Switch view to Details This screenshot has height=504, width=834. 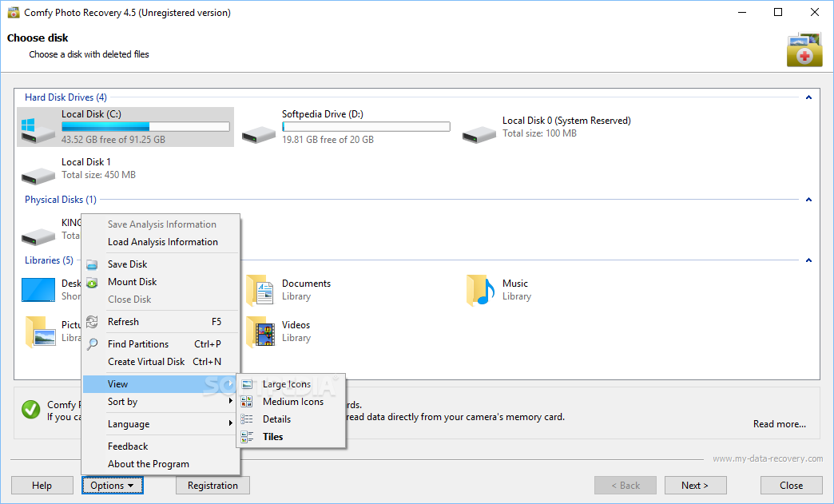pyautogui.click(x=292, y=419)
